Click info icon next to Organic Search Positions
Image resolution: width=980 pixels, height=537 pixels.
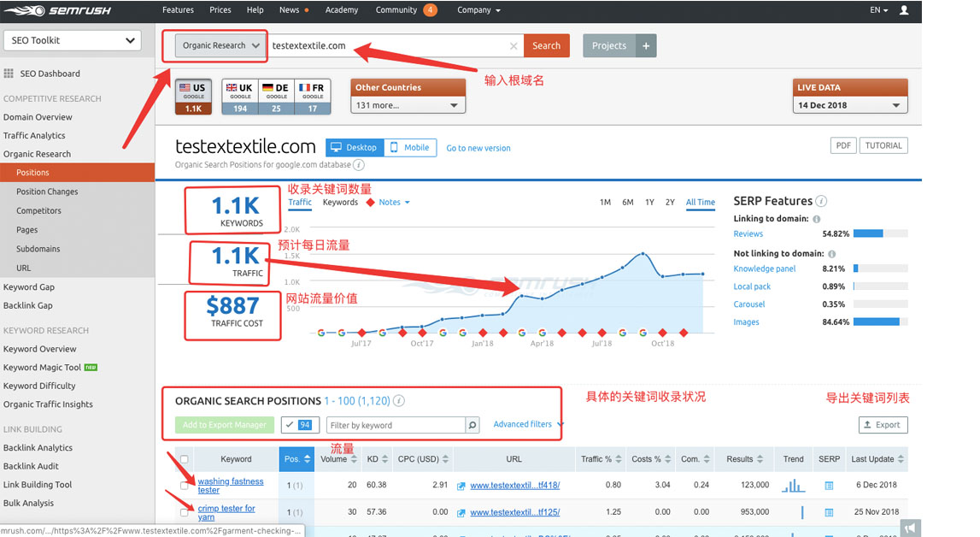coord(399,401)
